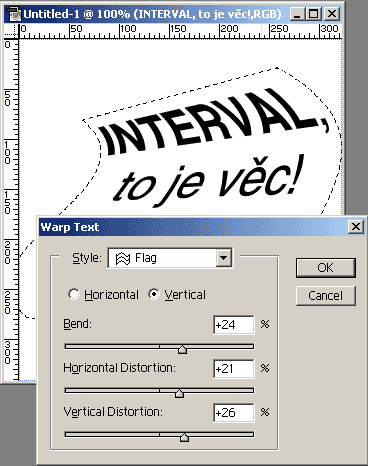Image resolution: width=368 pixels, height=466 pixels.
Task: Open the Flag style combo box
Action: point(170,258)
